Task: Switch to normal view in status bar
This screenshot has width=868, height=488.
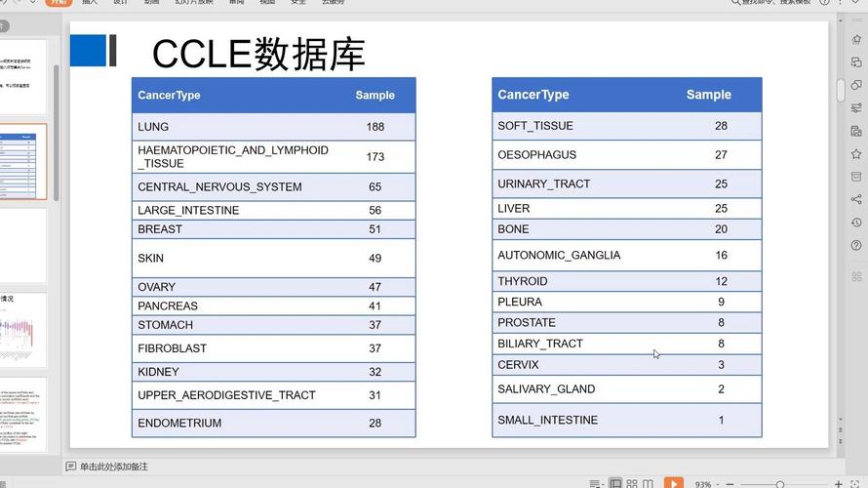Action: (615, 483)
